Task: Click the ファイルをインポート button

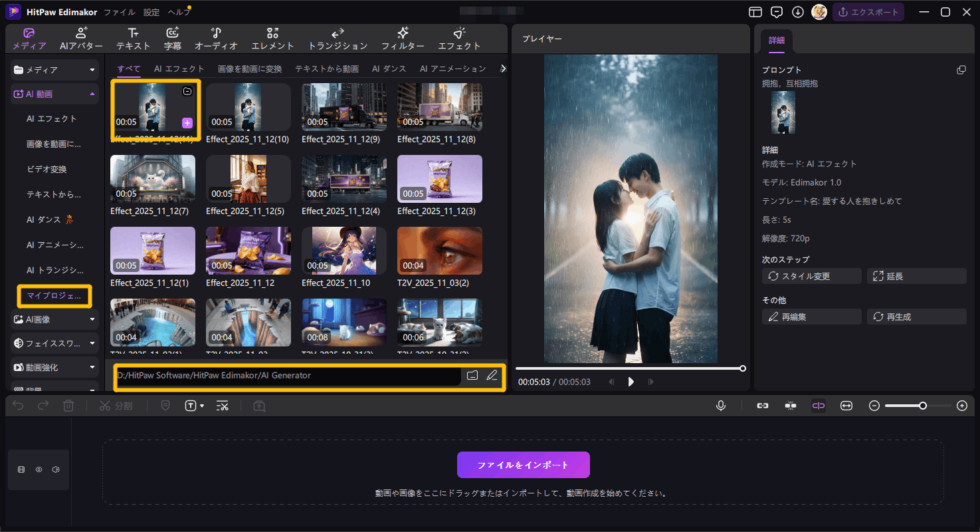Action: pyautogui.click(x=523, y=465)
